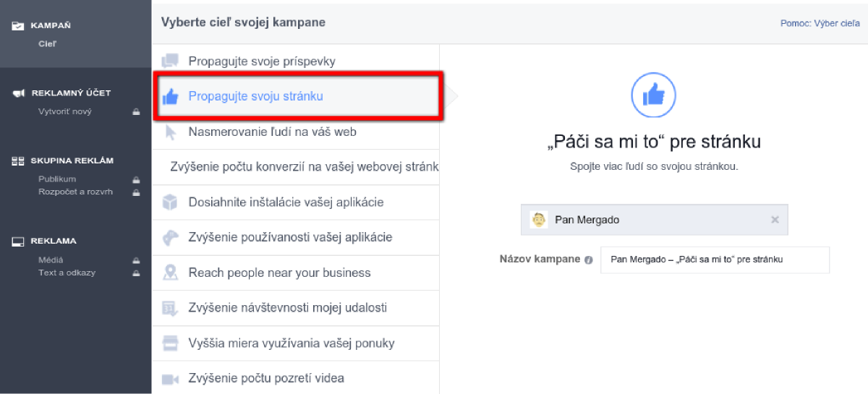The width and height of the screenshot is (868, 394).
Task: Open Publikum step in sidebar
Action: [56, 179]
